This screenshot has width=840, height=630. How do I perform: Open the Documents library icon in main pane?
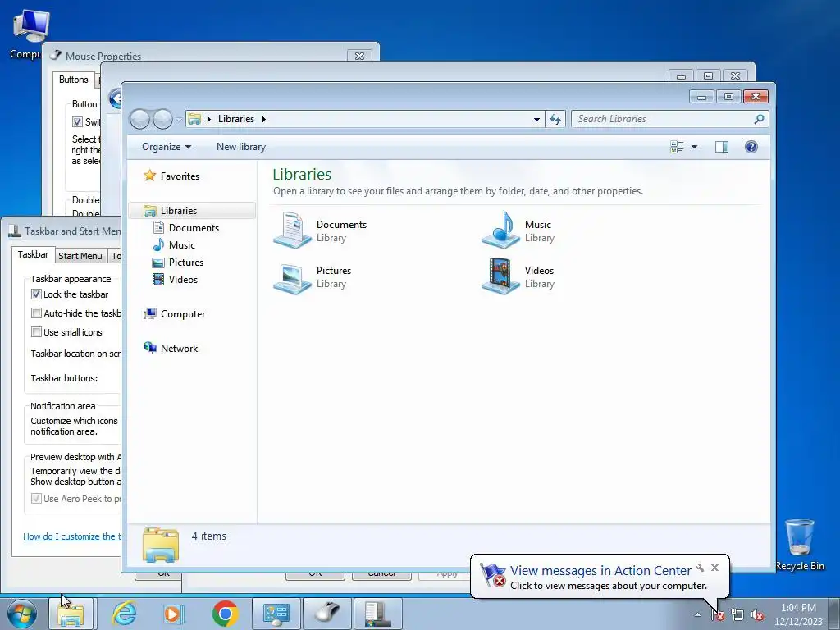(x=292, y=231)
